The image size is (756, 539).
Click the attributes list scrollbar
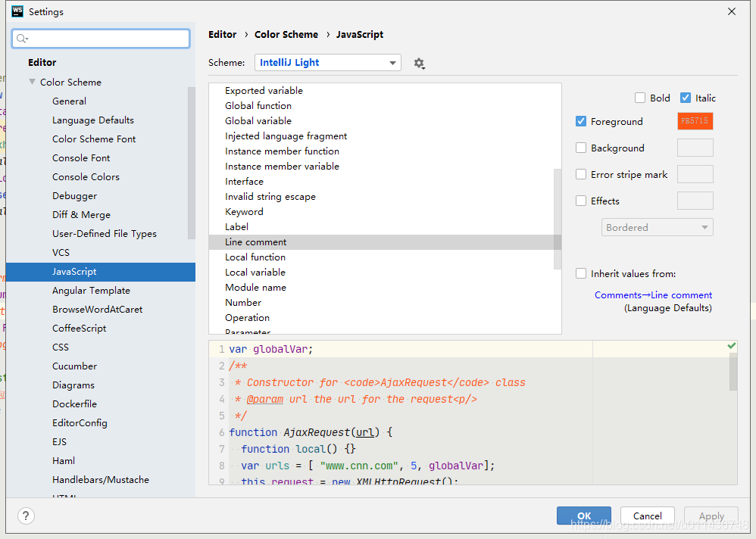(558, 219)
